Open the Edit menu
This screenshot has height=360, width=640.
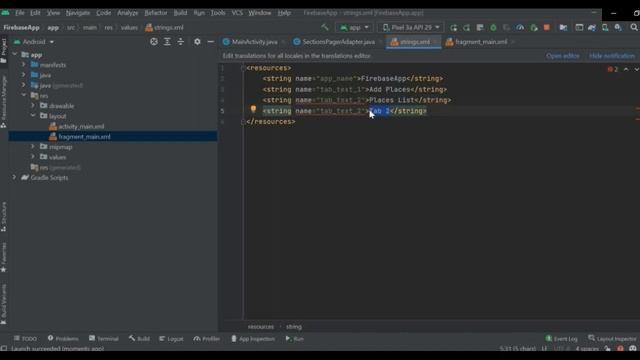[x=35, y=13]
